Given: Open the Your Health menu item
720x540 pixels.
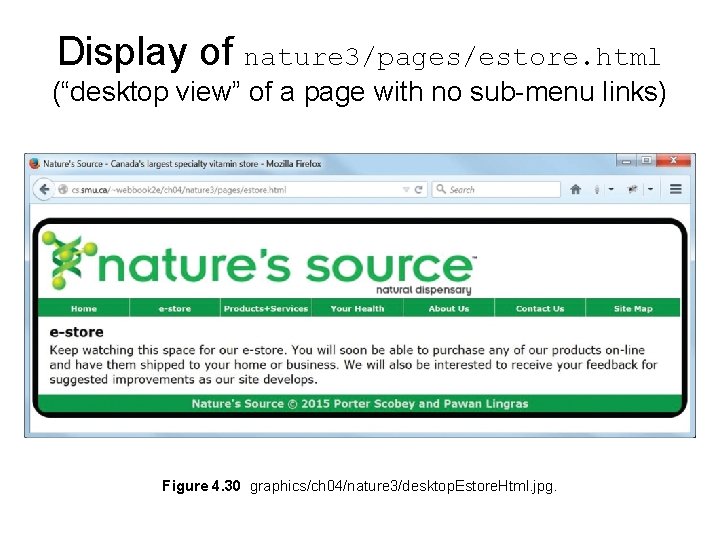Looking at the screenshot, I should pyautogui.click(x=357, y=309).
